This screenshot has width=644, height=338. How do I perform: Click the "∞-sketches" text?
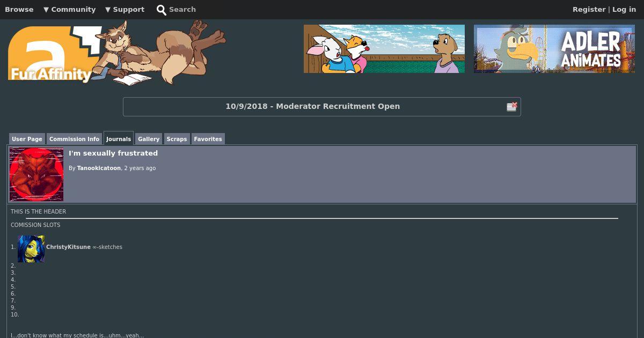[x=107, y=247]
